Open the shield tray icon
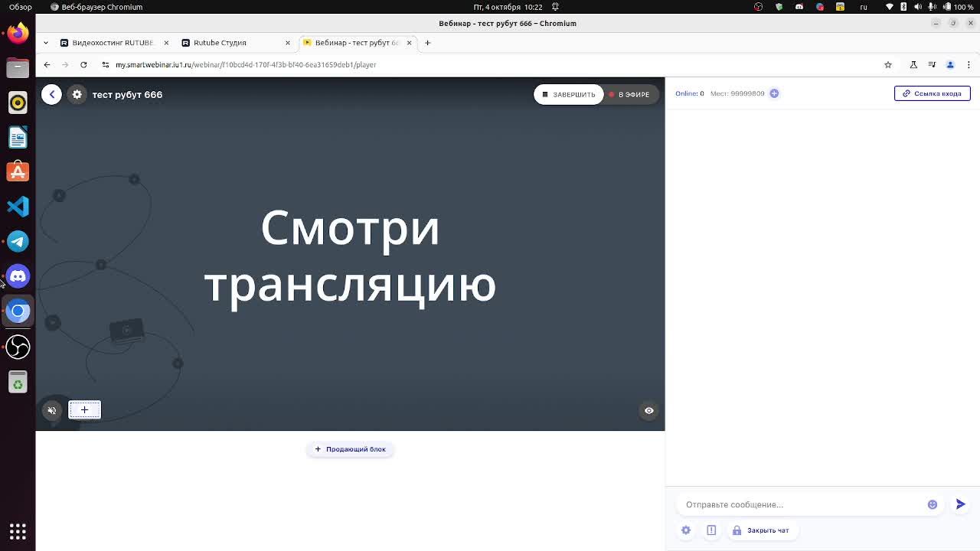Viewport: 980px width, 551px height. pyautogui.click(x=779, y=7)
